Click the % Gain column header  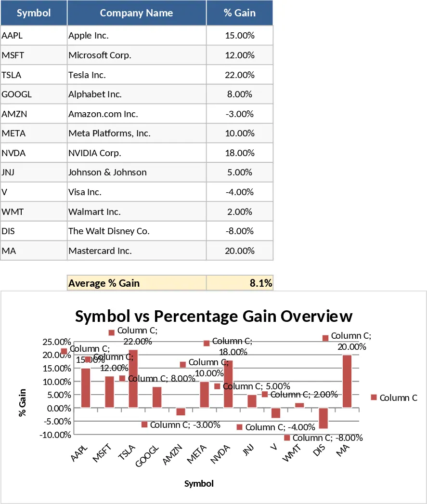(x=240, y=13)
